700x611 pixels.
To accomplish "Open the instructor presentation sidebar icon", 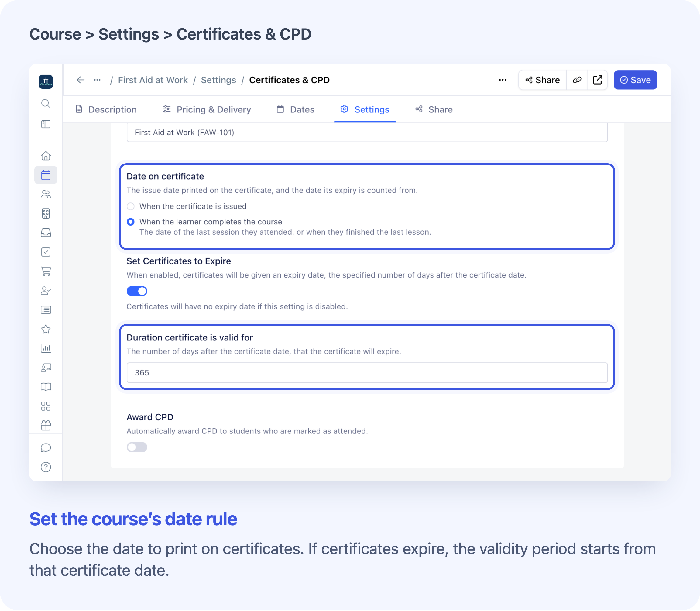I will (46, 368).
